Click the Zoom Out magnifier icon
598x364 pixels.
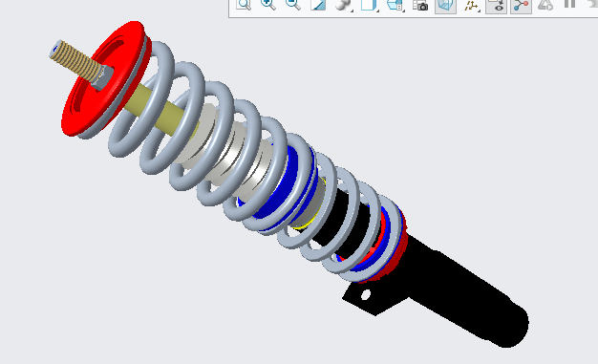(293, 5)
